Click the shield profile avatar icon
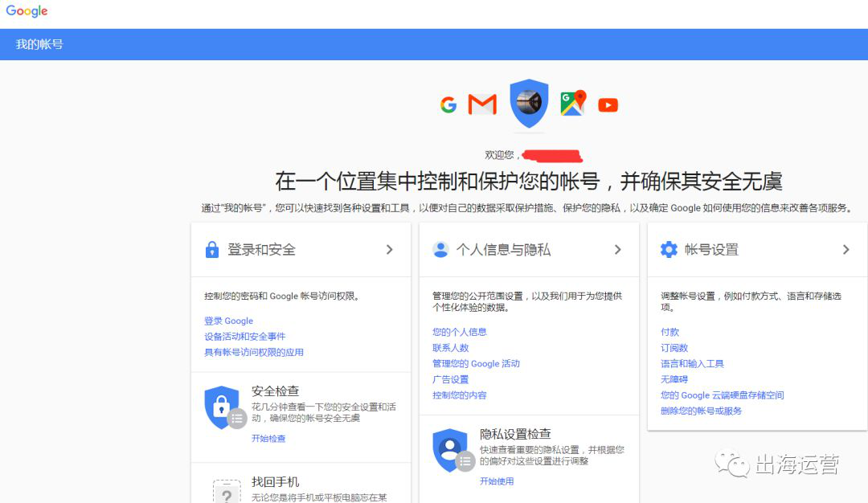This screenshot has height=503, width=868. (529, 104)
